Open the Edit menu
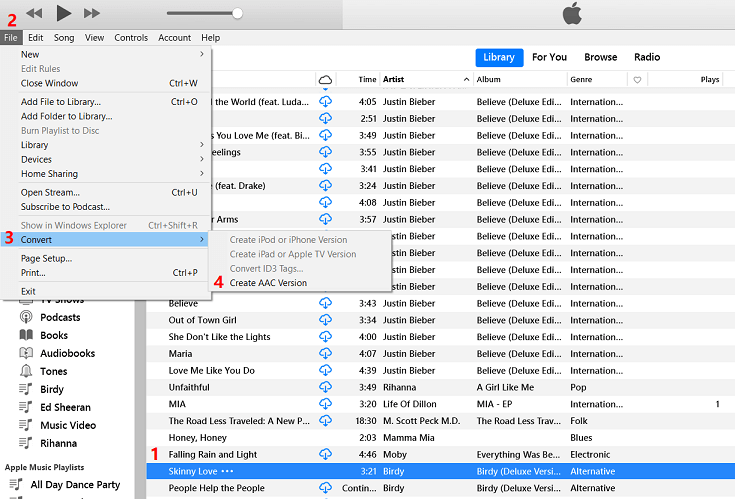Screen dimensions: 735x499 click(36, 37)
